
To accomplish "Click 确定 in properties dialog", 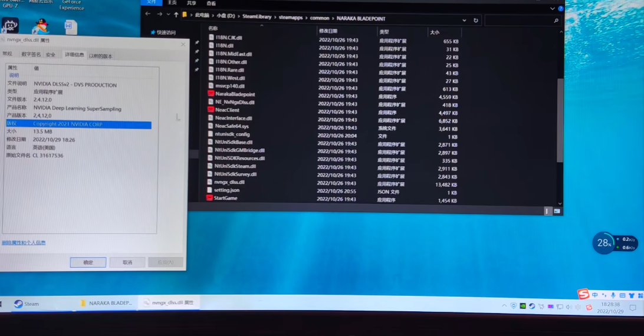I will tap(88, 262).
